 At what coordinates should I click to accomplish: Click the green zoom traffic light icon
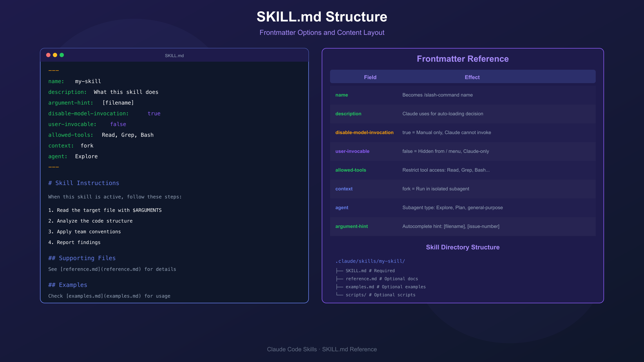61,55
